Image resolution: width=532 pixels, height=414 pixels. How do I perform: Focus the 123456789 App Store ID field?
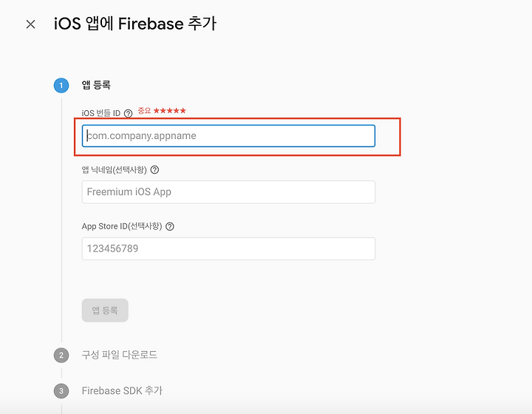coord(228,248)
